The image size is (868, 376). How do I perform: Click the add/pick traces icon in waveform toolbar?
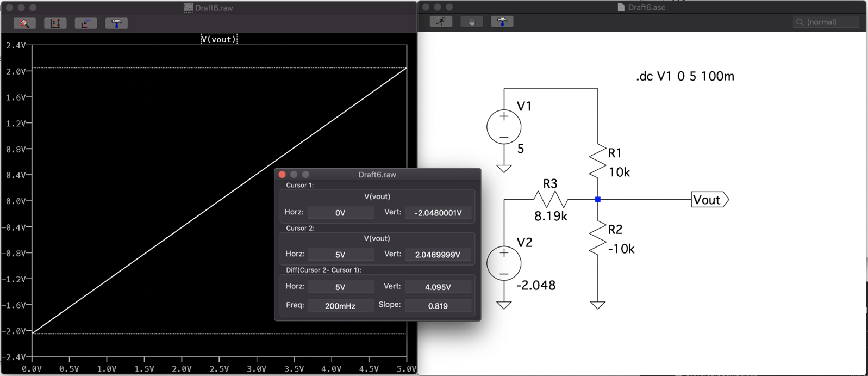tap(85, 23)
